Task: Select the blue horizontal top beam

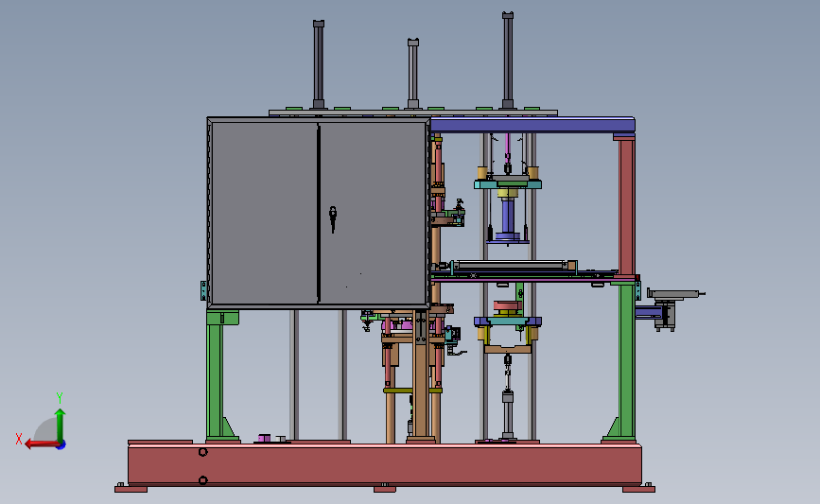Action: click(532, 126)
